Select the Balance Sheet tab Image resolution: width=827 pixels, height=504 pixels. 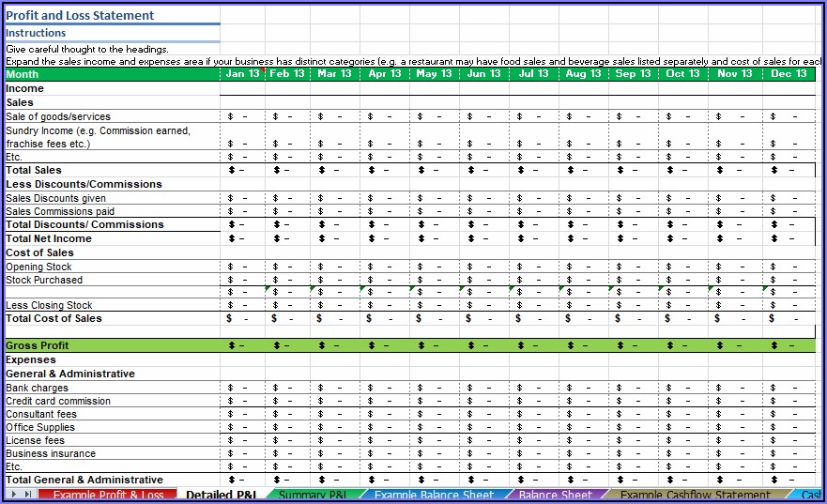556,496
